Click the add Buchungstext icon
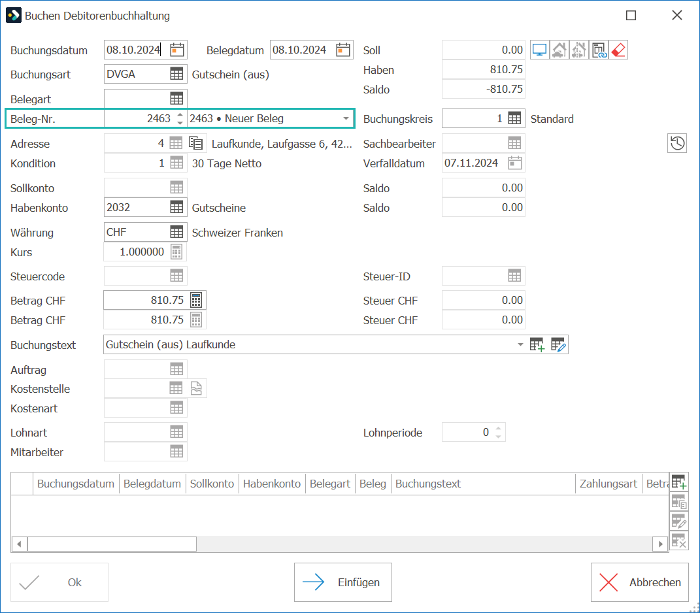The height and width of the screenshot is (613, 700). pyautogui.click(x=537, y=344)
